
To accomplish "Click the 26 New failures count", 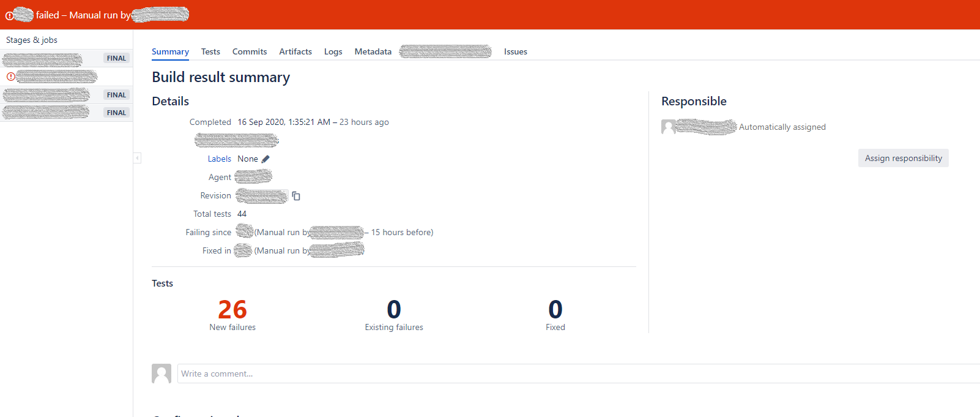I will coord(232,310).
